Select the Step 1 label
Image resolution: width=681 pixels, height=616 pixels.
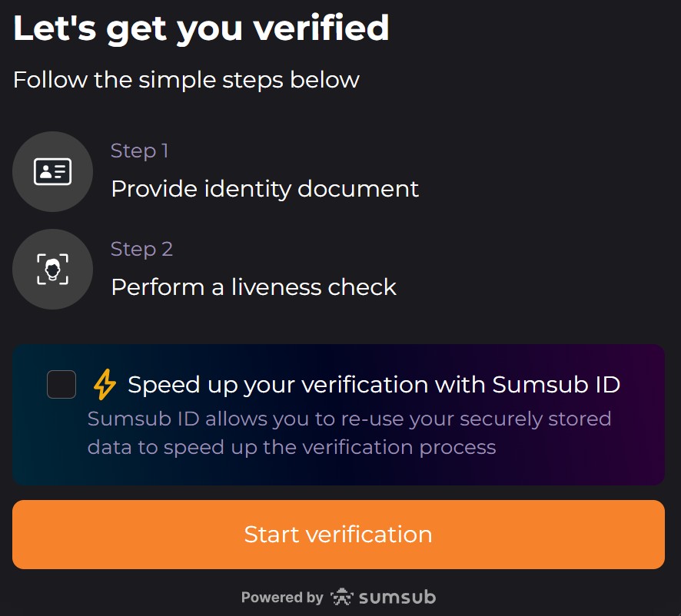click(139, 151)
